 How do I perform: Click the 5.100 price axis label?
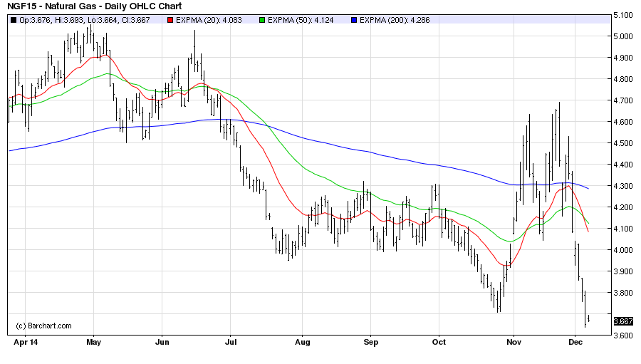(623, 15)
